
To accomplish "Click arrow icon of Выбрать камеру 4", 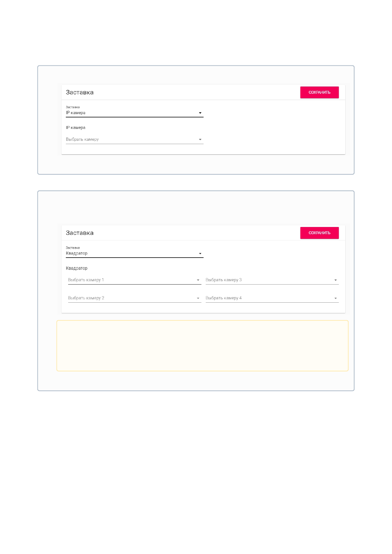I will point(336,298).
